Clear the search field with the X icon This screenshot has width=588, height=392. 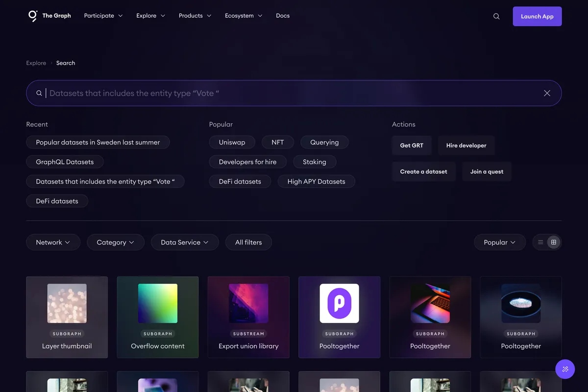tap(547, 93)
